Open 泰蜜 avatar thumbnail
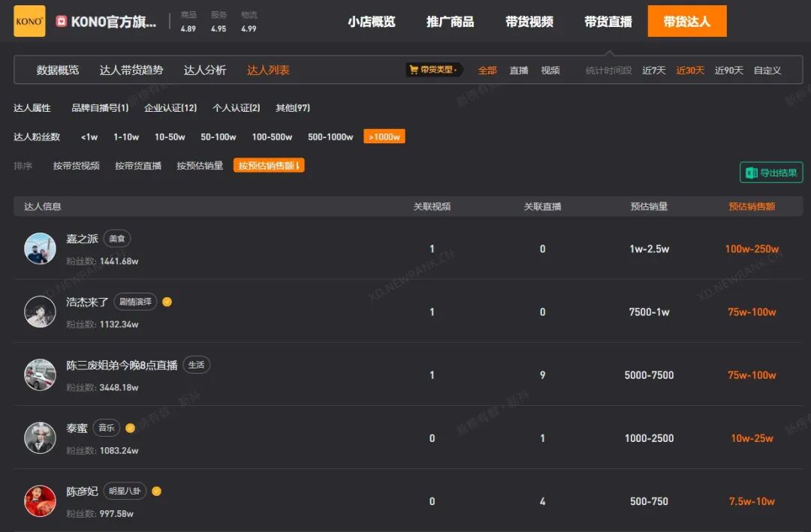Screen dimensions: 811x532 (x=40, y=438)
